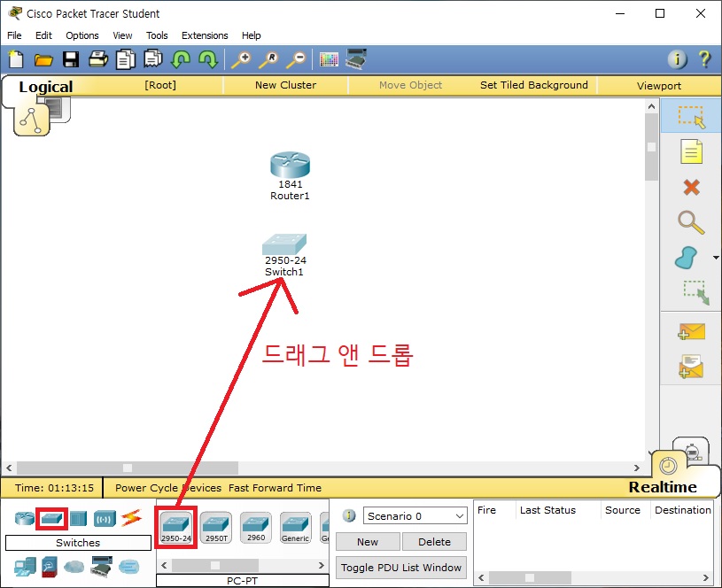Select the Routers device category icon

[25, 518]
